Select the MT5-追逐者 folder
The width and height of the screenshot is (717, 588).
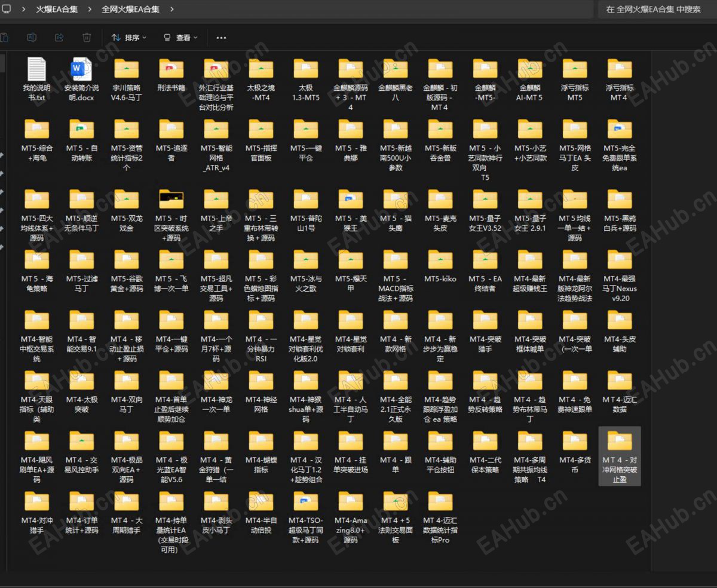[171, 140]
